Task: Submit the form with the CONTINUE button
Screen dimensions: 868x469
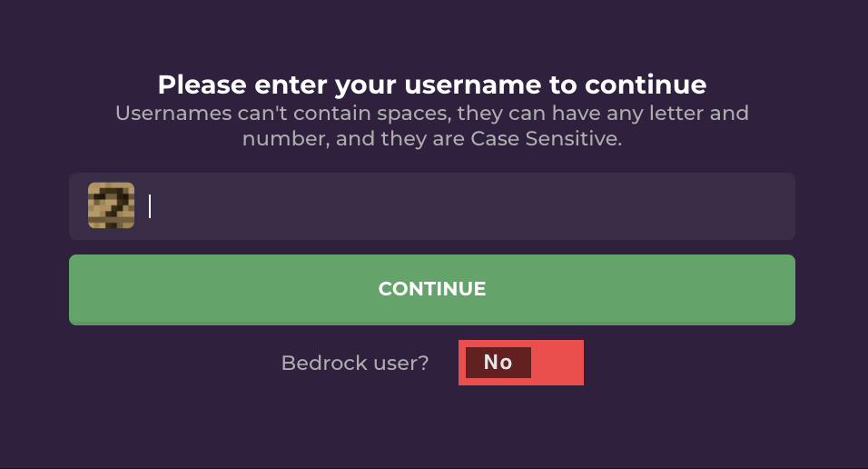Action: (x=432, y=289)
